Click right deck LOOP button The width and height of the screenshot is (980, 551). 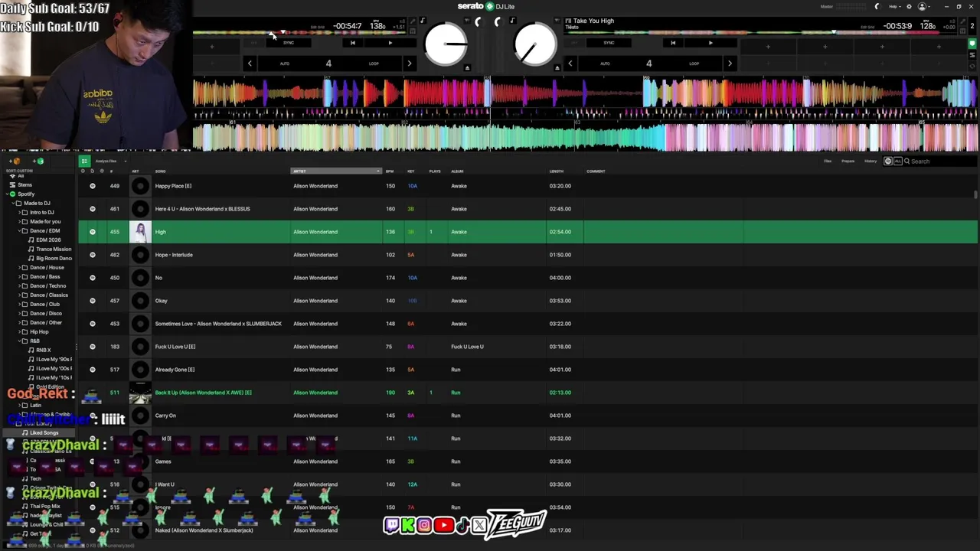694,64
